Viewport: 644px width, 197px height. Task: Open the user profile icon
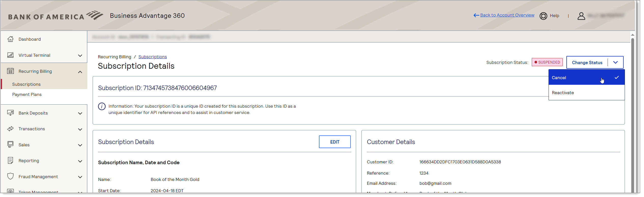pyautogui.click(x=581, y=16)
